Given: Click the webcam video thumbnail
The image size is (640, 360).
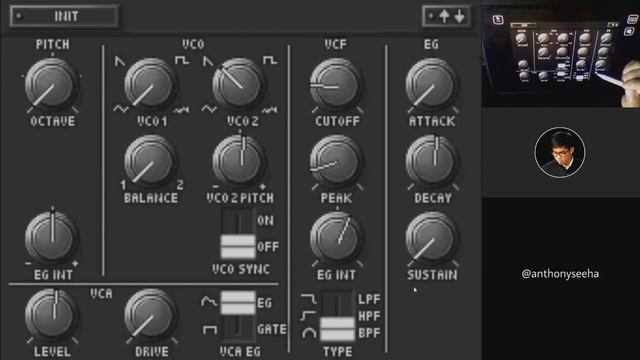Looking at the screenshot, I should pos(561,54).
